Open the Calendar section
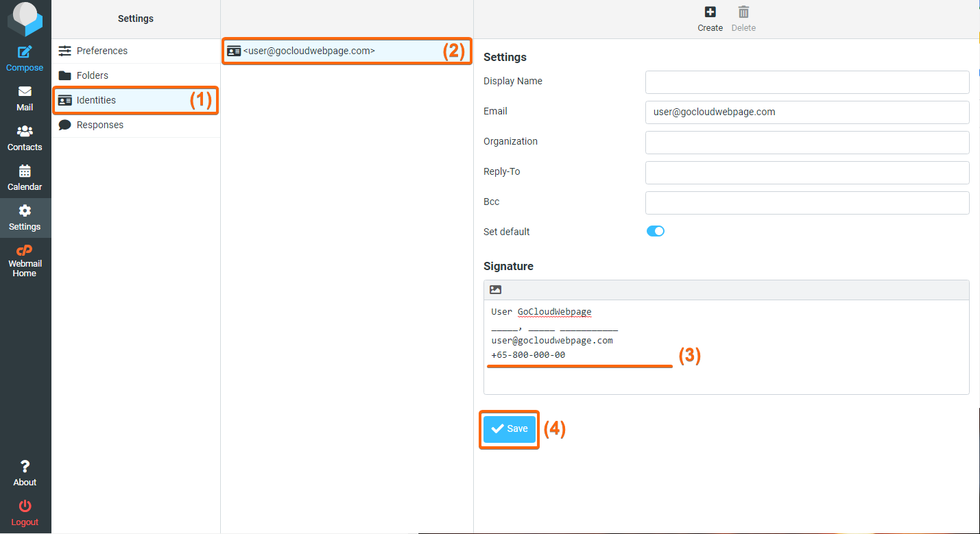 click(x=25, y=171)
